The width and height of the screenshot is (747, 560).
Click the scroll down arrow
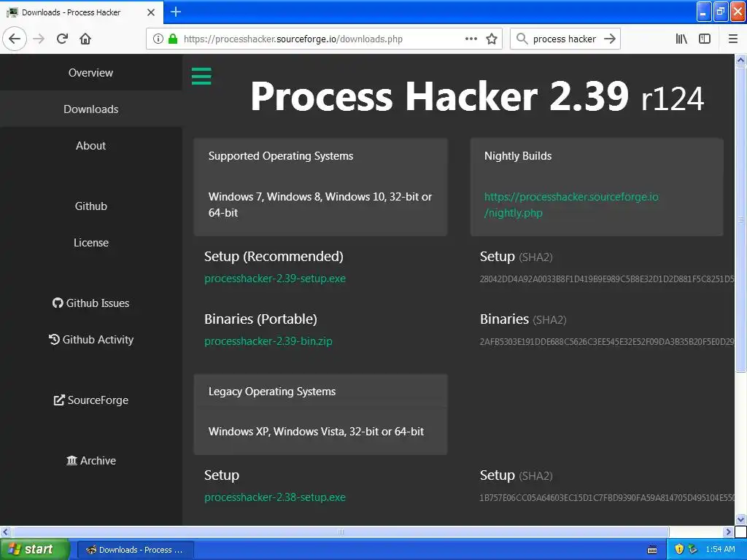click(740, 519)
